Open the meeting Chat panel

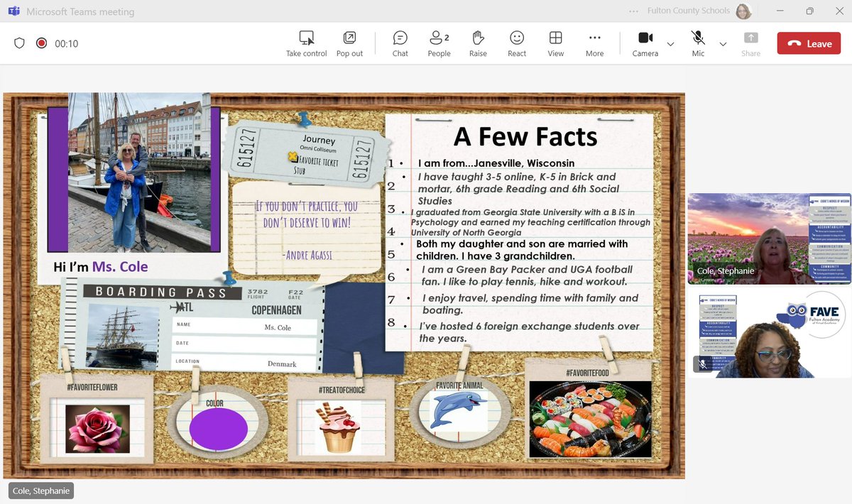click(400, 43)
